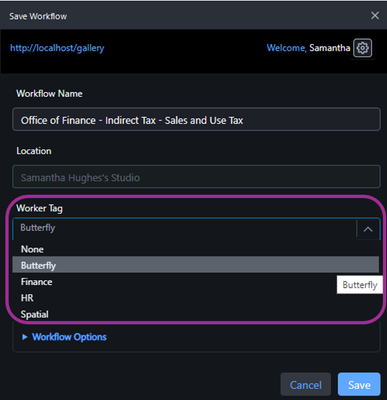Click the Welcome link in the header
This screenshot has width=387, height=400.
point(286,48)
